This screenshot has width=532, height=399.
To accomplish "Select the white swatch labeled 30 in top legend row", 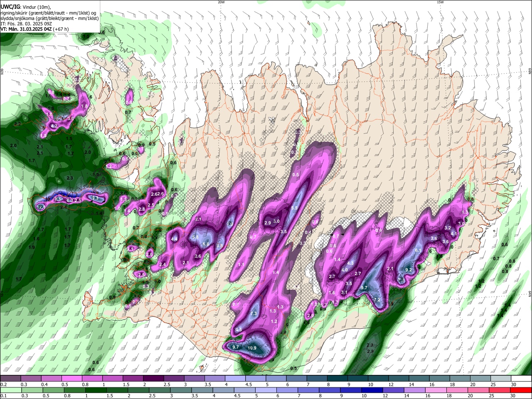I will pyautogui.click(x=521, y=379).
